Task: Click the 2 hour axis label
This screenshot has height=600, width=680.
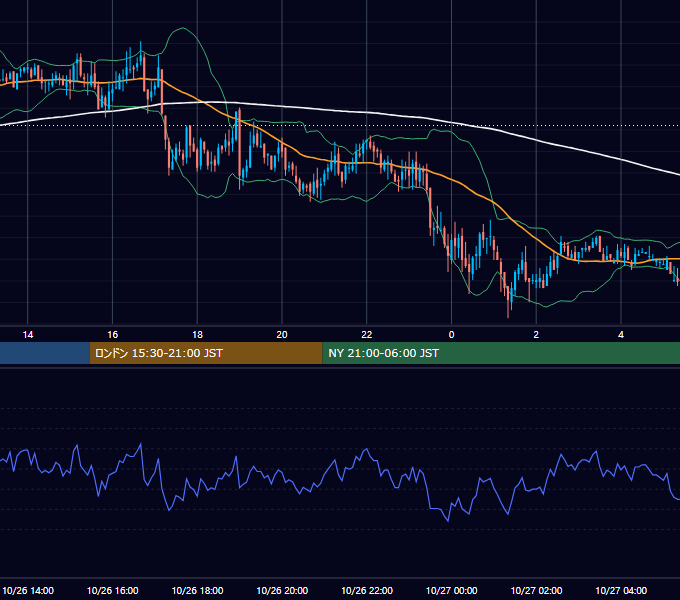Action: point(536,335)
